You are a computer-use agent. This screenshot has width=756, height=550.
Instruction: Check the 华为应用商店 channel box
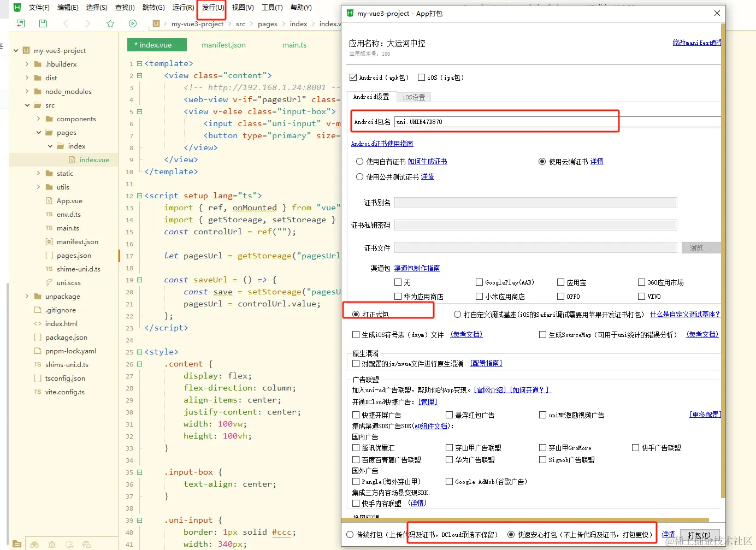pos(398,297)
